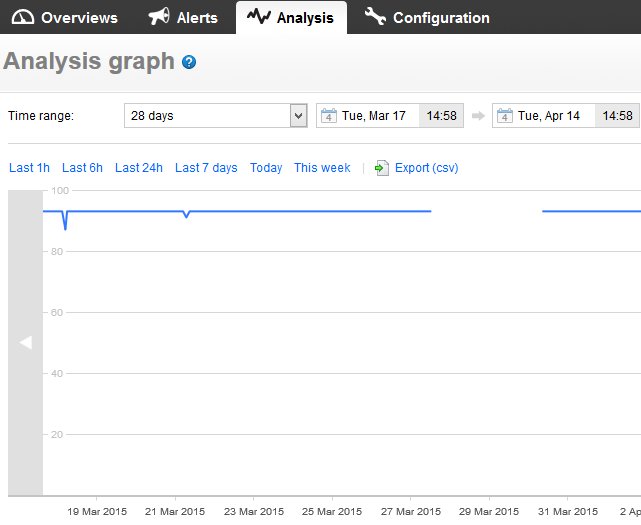The image size is (641, 525).
Task: Click the time range dropdown arrow
Action: 299,116
